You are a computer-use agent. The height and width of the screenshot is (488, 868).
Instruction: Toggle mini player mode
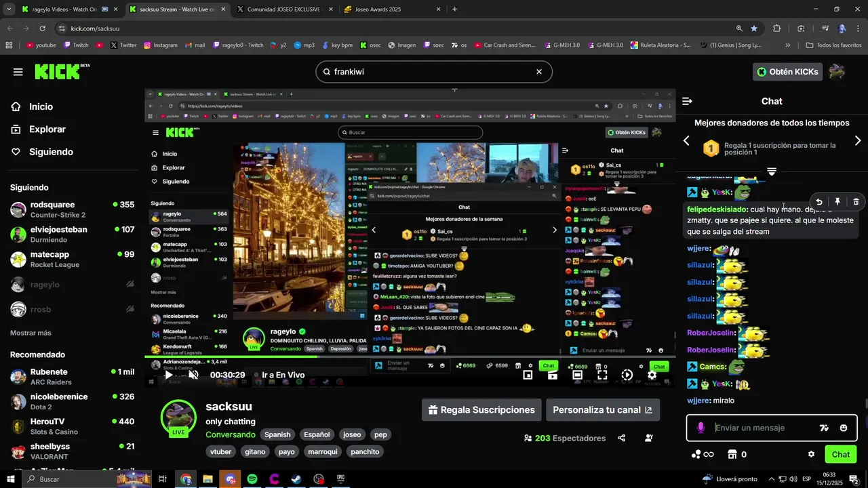[528, 375]
